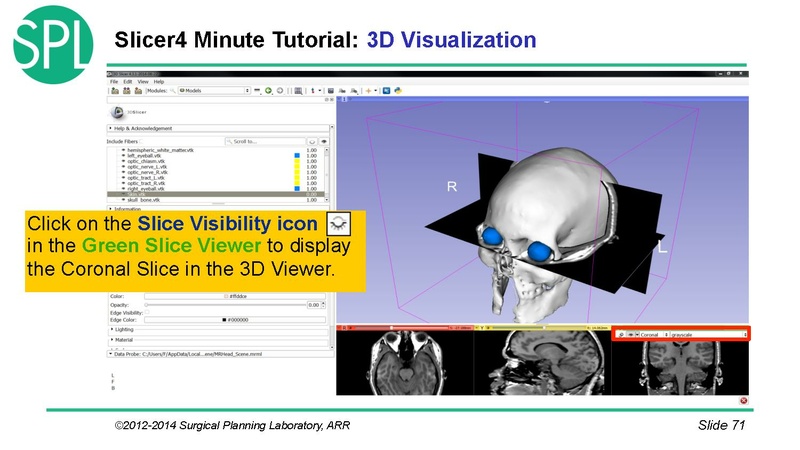Screen dimensions: 800x450
Task: Click the Red slice offset slider
Action: [400, 328]
